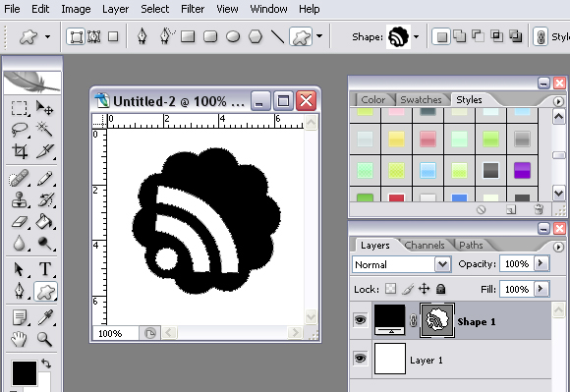
Task: Open the Opacity slider arrow
Action: 541,263
